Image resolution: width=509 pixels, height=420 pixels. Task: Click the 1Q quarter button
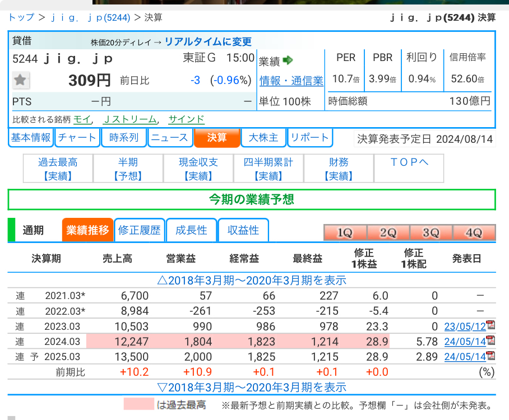tap(345, 232)
